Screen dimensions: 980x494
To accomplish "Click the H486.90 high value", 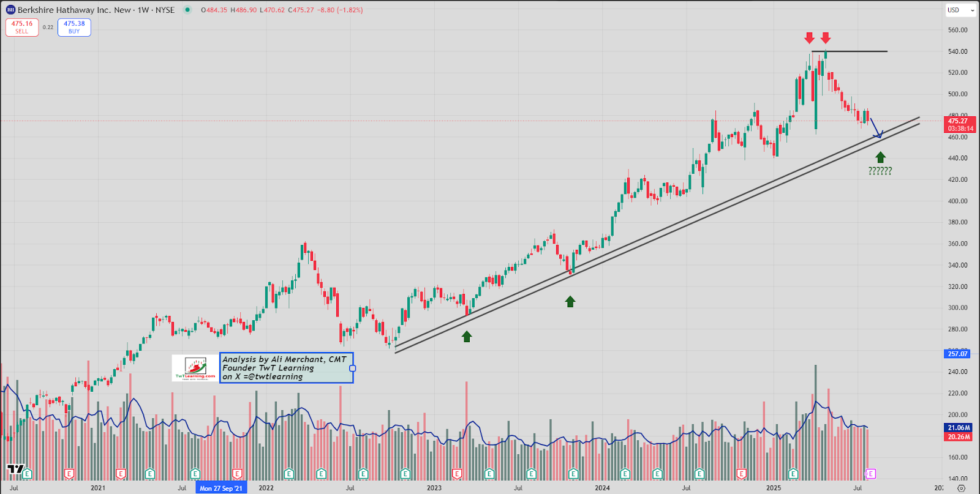I will coord(244,10).
